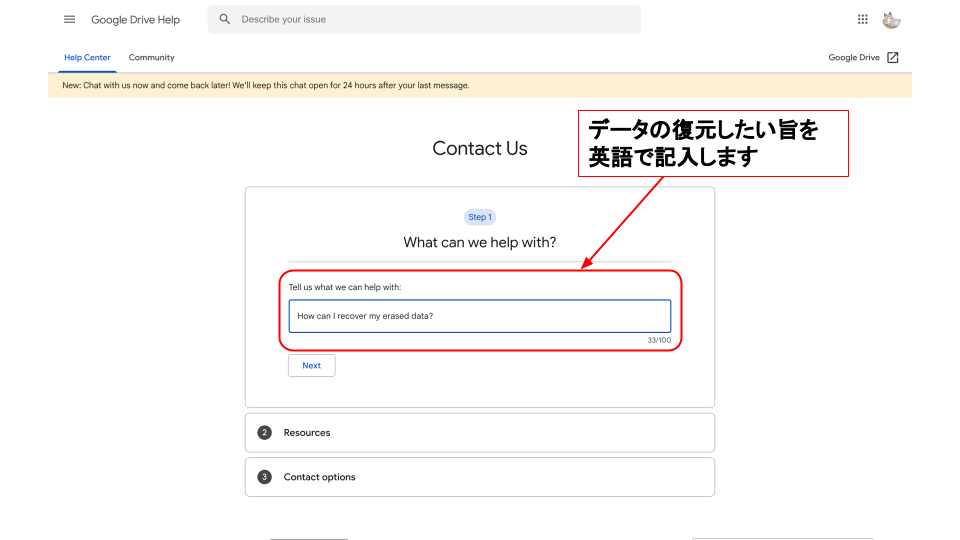960x540 pixels.
Task: Switch to the Help Center tab
Action: 87,58
